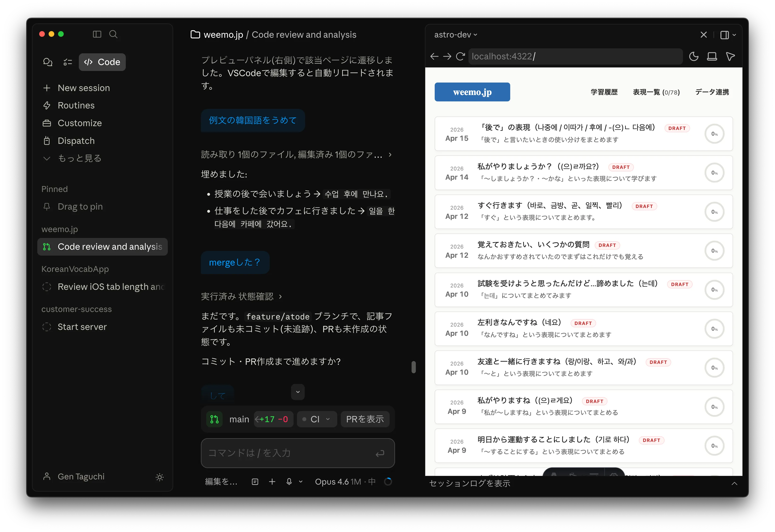Image resolution: width=775 pixels, height=532 pixels.
Task: Toggle the theme with the sun icon
Action: tap(160, 477)
